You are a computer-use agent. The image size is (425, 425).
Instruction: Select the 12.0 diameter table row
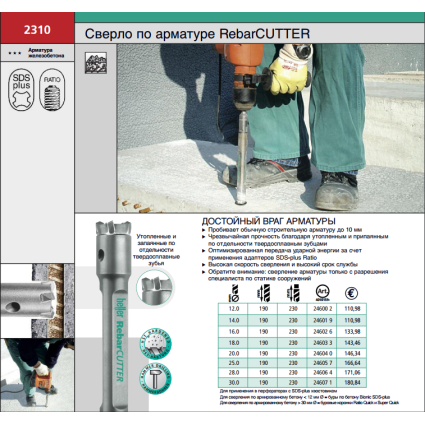coord(292,309)
